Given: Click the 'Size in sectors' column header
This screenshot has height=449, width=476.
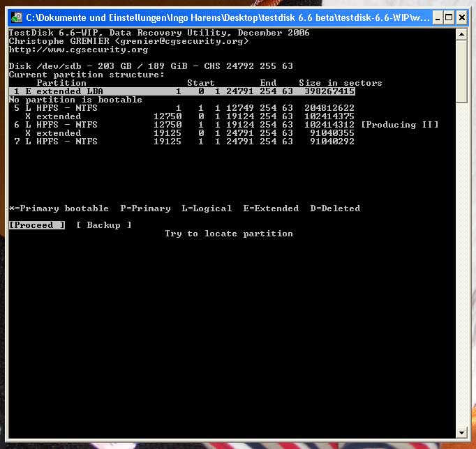Looking at the screenshot, I should coord(341,83).
